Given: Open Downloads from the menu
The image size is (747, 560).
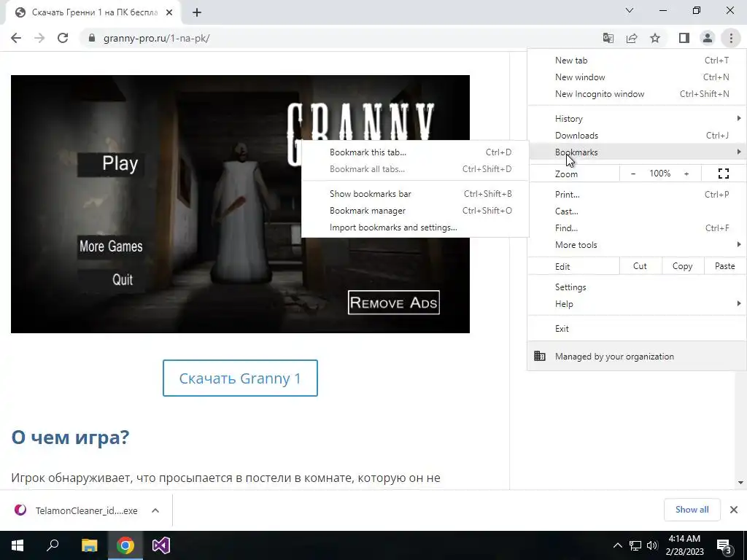Looking at the screenshot, I should [x=637, y=135].
